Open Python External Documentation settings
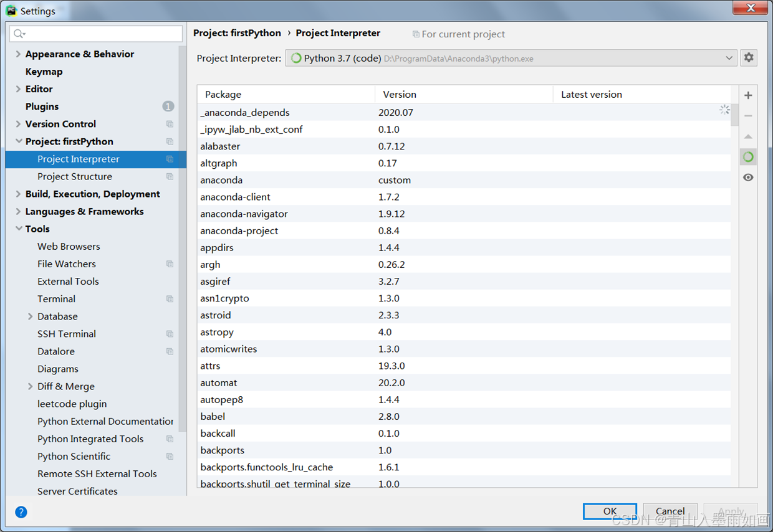The width and height of the screenshot is (773, 532). [105, 421]
